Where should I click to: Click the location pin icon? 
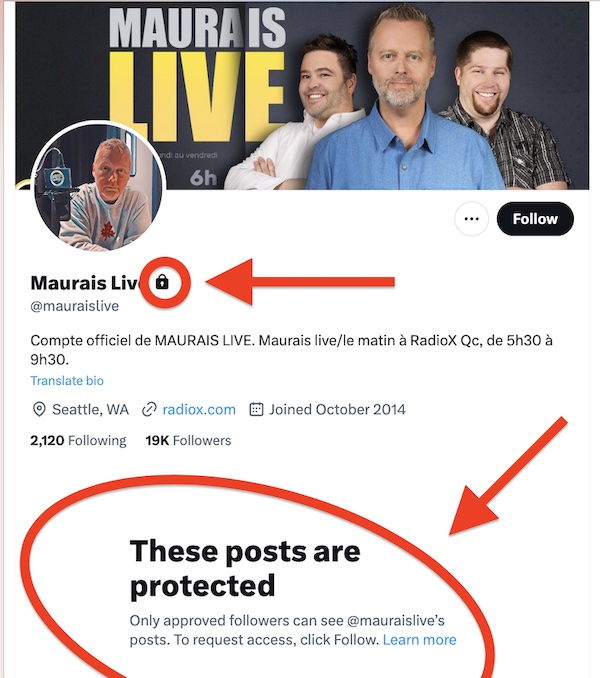(39, 409)
